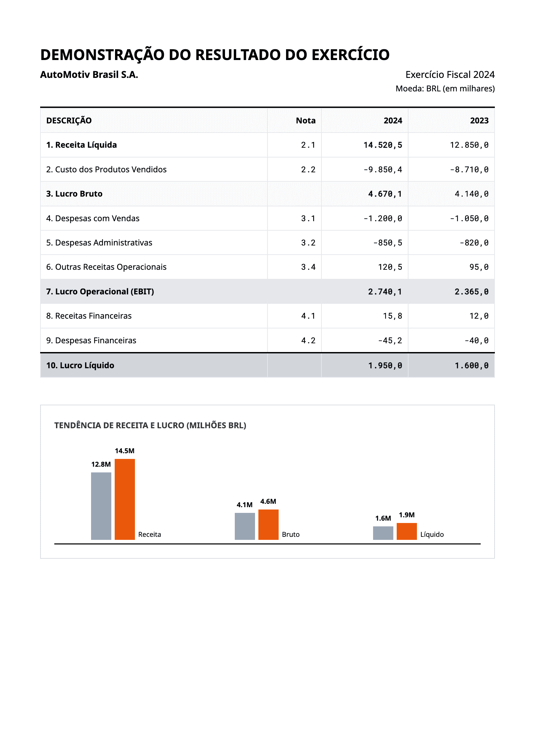
Task: Click the Lucro Líquido 2024 value 1.950,0
Action: (385, 366)
